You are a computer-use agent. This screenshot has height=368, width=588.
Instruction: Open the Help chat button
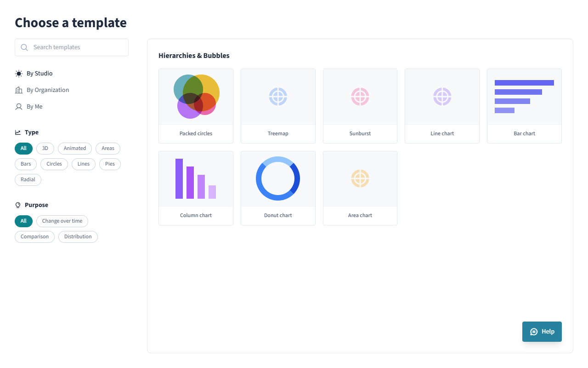coord(542,332)
